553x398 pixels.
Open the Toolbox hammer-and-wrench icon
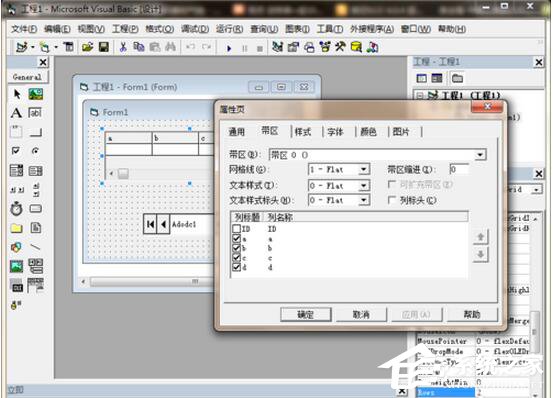(x=340, y=47)
